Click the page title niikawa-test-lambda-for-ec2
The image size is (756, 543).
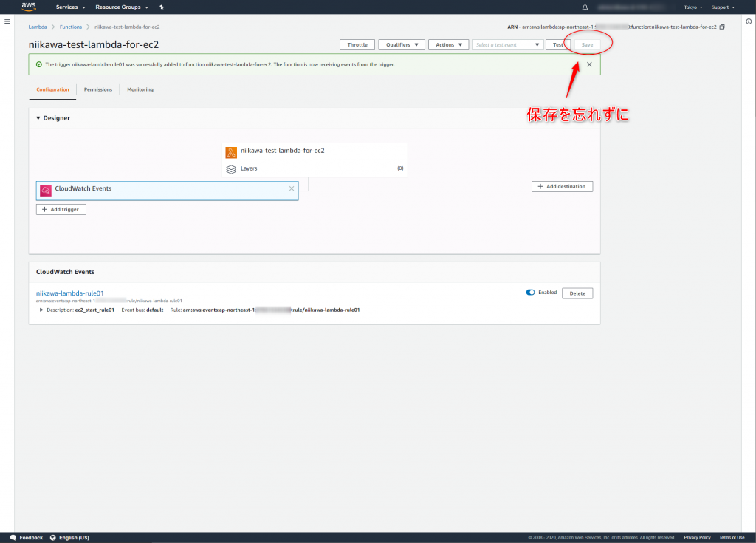click(x=94, y=44)
